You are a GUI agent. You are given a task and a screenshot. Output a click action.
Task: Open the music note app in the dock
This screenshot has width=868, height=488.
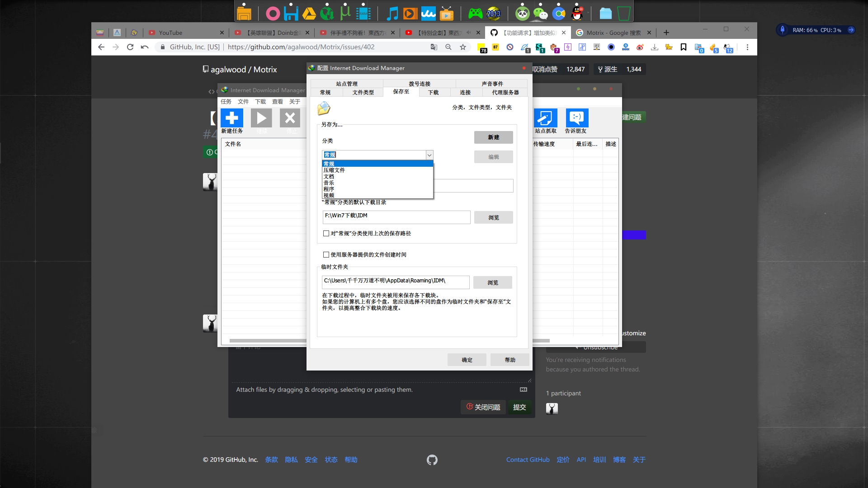pyautogui.click(x=392, y=14)
